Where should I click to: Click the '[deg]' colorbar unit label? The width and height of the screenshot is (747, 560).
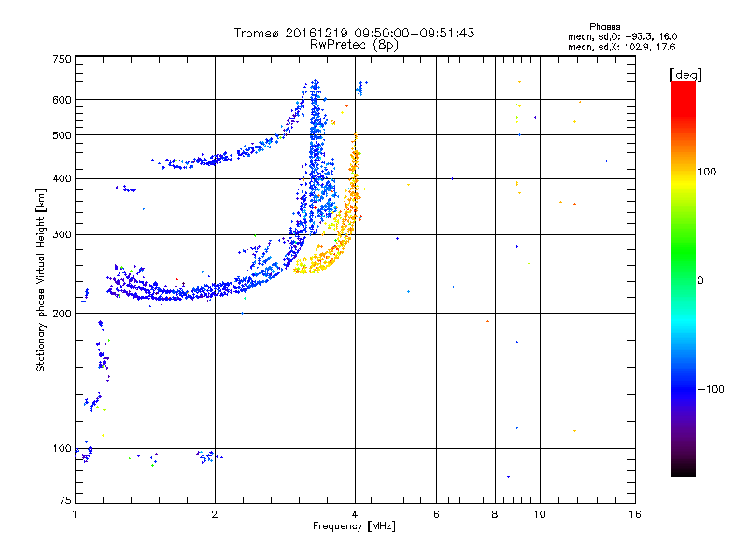tap(685, 75)
